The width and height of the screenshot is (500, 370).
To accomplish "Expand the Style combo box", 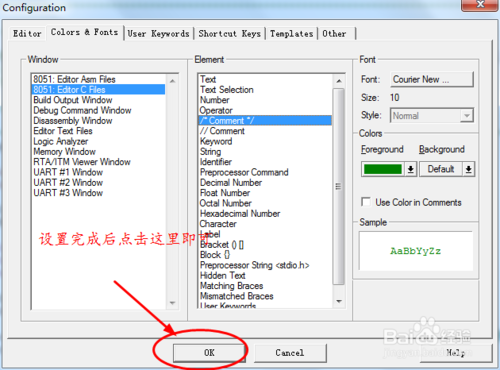I will 467,116.
